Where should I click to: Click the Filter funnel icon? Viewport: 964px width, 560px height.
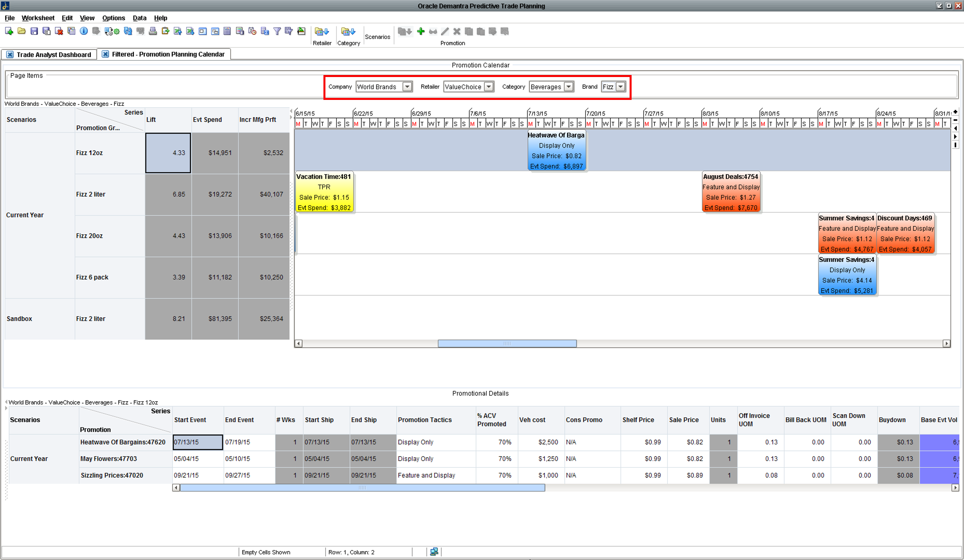[x=277, y=31]
